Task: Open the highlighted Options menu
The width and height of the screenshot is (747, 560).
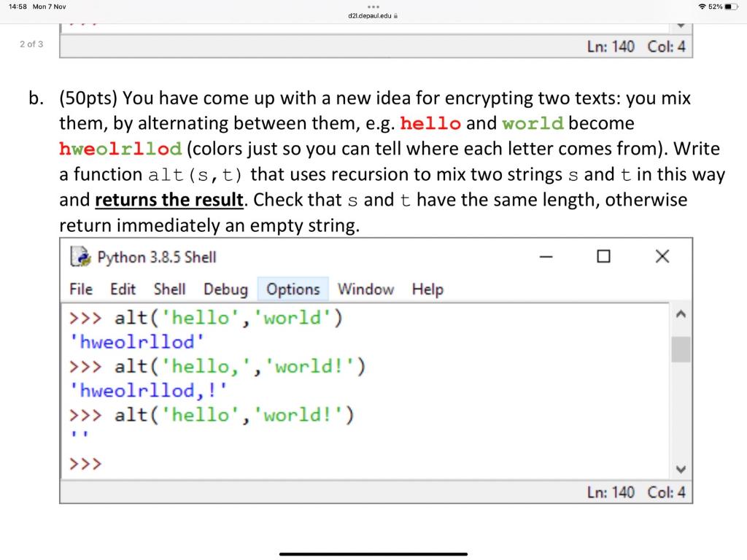Action: [x=293, y=289]
